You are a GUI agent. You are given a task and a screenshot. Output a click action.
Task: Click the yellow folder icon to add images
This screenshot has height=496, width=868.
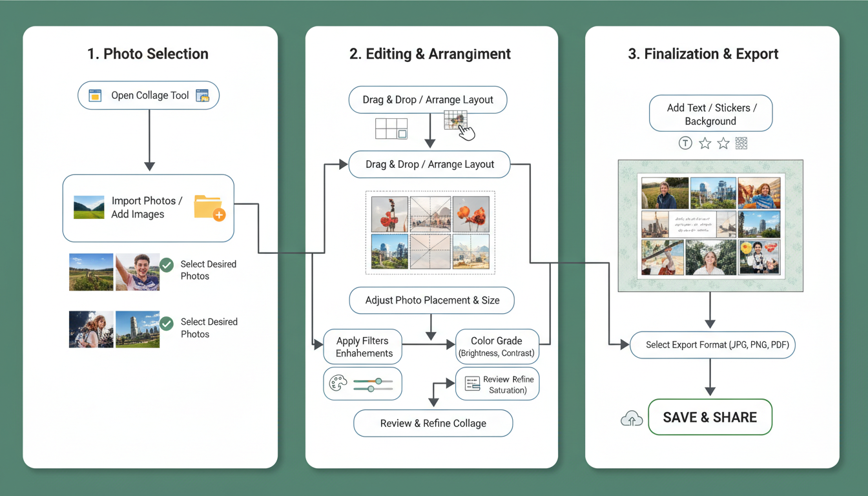pyautogui.click(x=209, y=208)
